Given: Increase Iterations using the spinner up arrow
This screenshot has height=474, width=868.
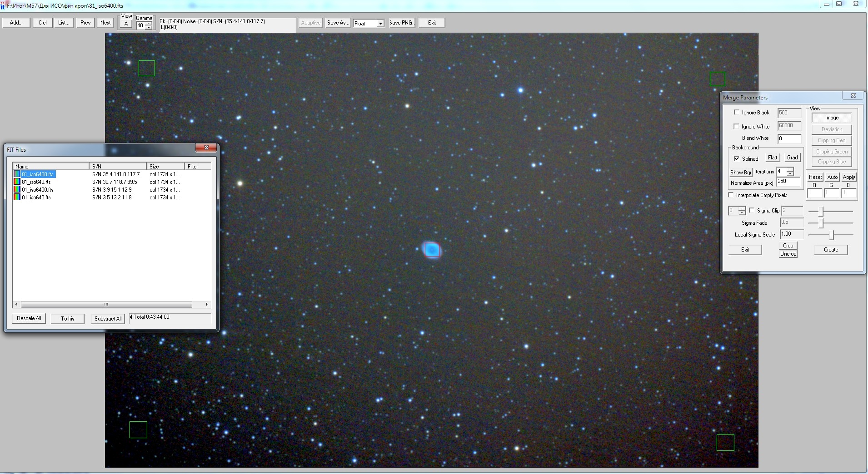Looking at the screenshot, I should [x=790, y=170].
